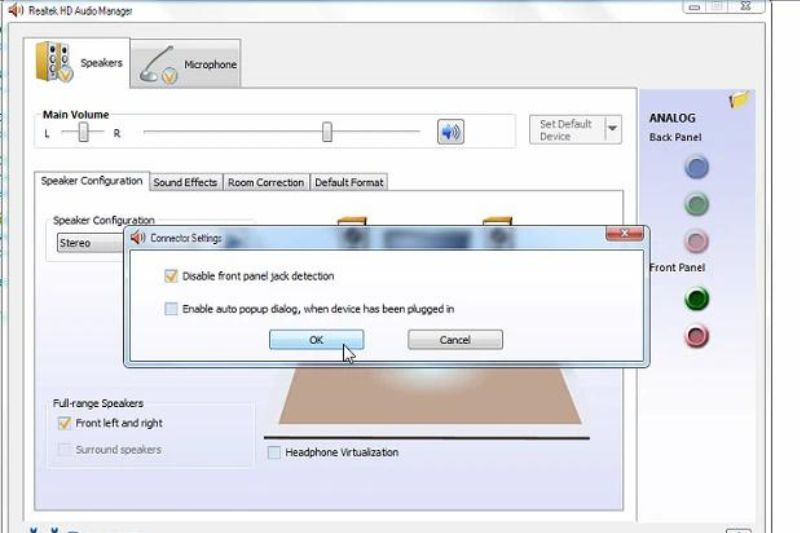Close the Connector Settings dialog
800x533 pixels.
[624, 234]
